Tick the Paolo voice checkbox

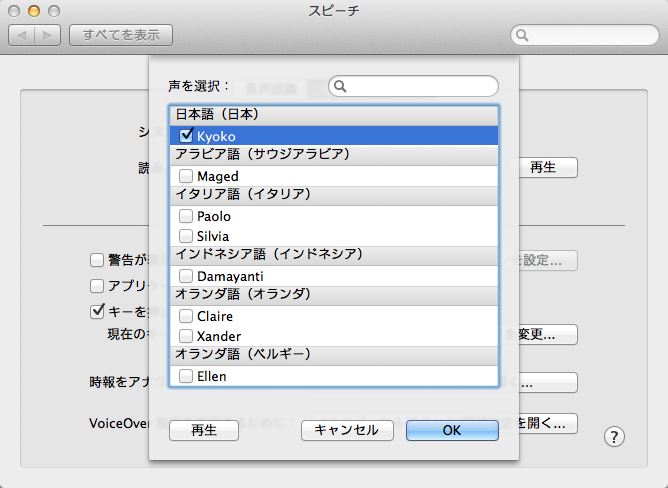(x=186, y=216)
